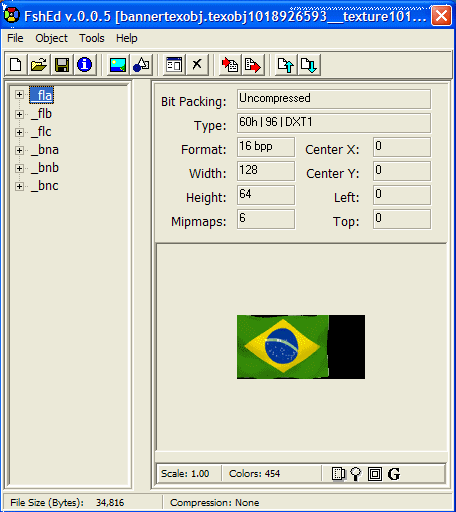Select the _fla tree item
456x512 pixels.
coord(42,95)
